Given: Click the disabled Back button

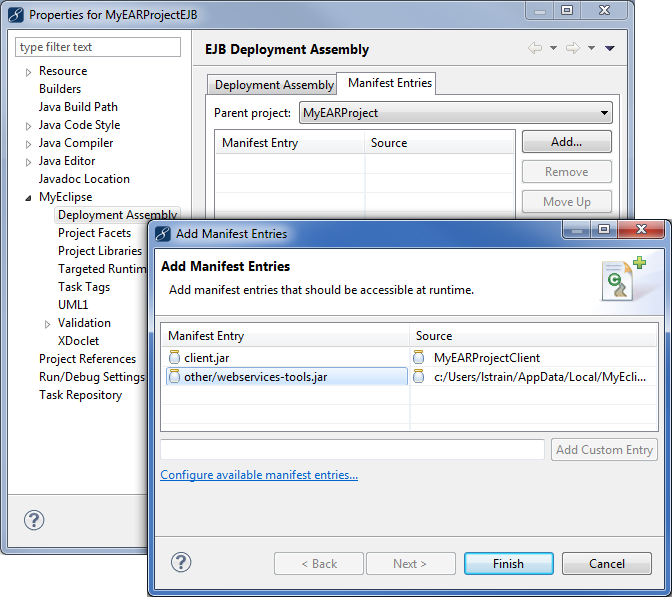Looking at the screenshot, I should [319, 564].
